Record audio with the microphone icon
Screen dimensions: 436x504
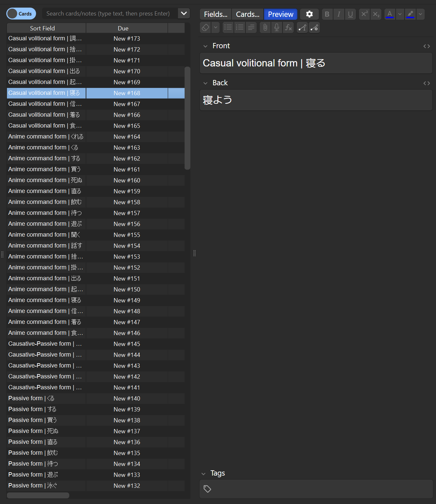pyautogui.click(x=277, y=27)
